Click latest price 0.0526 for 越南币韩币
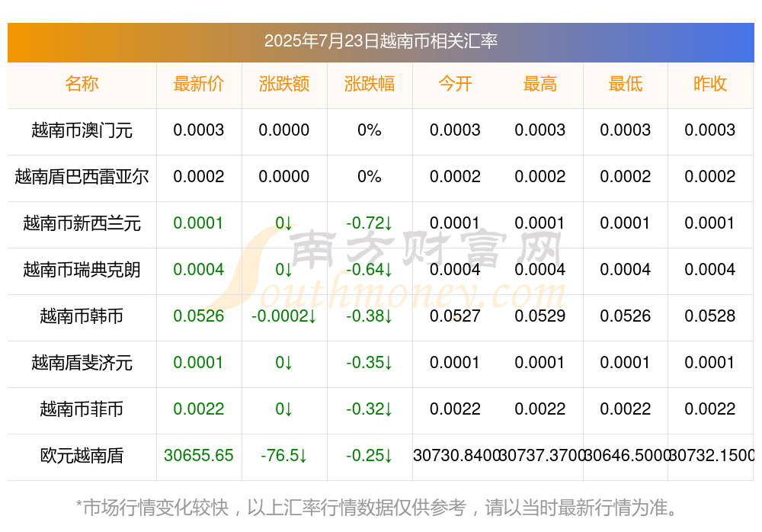Viewport: 762px width, 532px height. (199, 316)
